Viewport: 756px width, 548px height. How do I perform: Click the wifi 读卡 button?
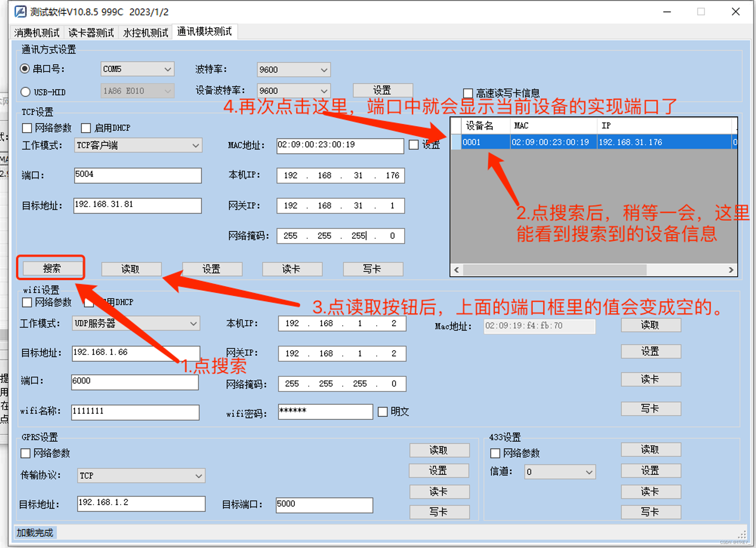651,379
